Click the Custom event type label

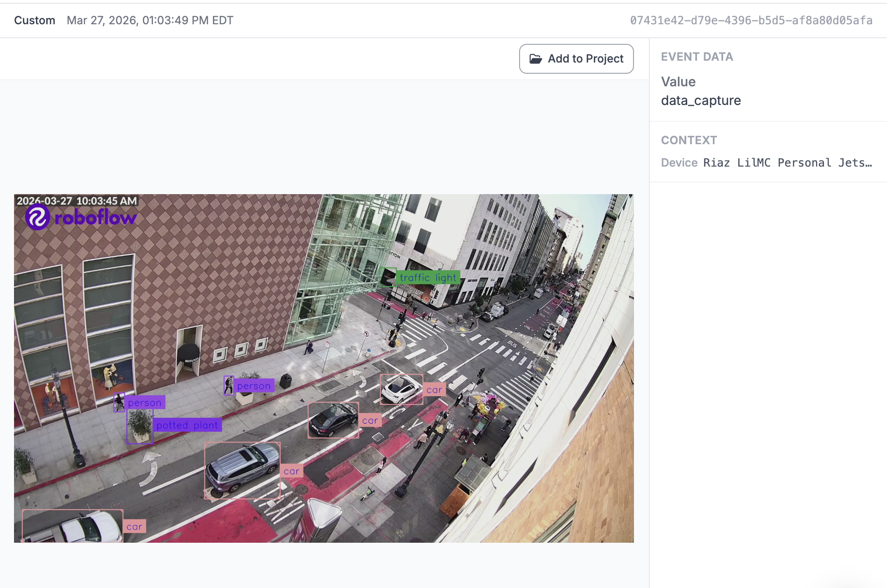pyautogui.click(x=35, y=21)
